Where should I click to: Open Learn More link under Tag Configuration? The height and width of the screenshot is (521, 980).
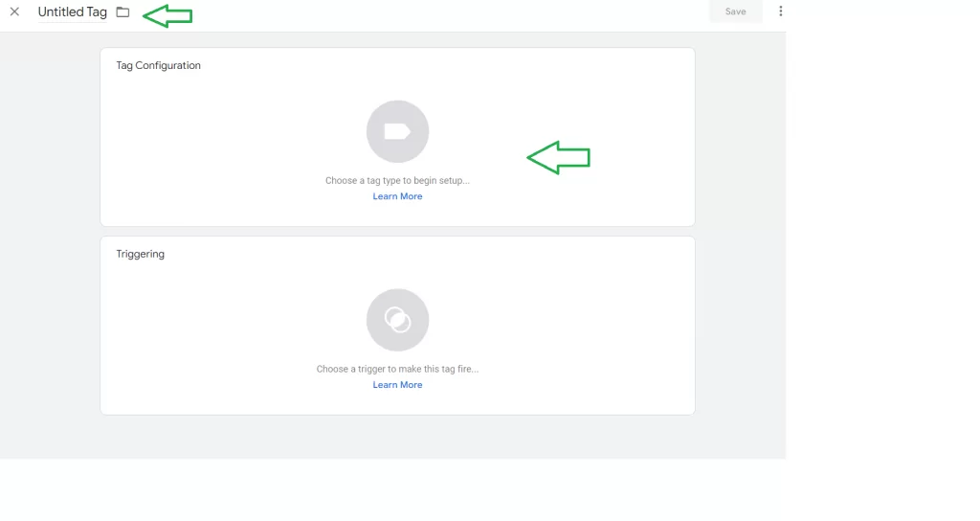click(x=397, y=196)
